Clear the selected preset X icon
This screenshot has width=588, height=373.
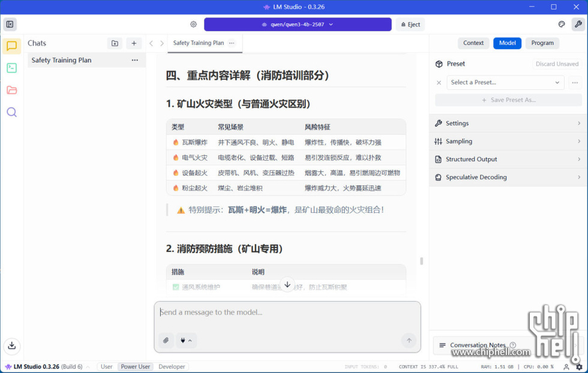[439, 83]
